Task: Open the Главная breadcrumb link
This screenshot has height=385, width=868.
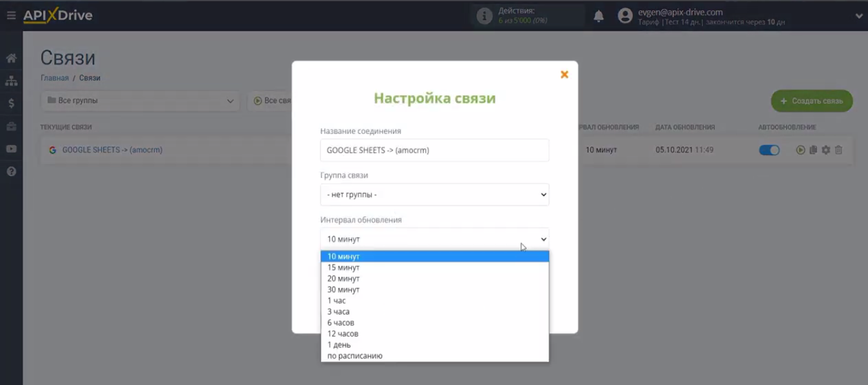Action: coord(54,78)
